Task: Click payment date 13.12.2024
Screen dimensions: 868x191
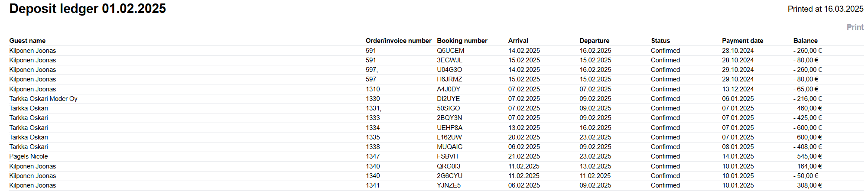Action: point(738,89)
